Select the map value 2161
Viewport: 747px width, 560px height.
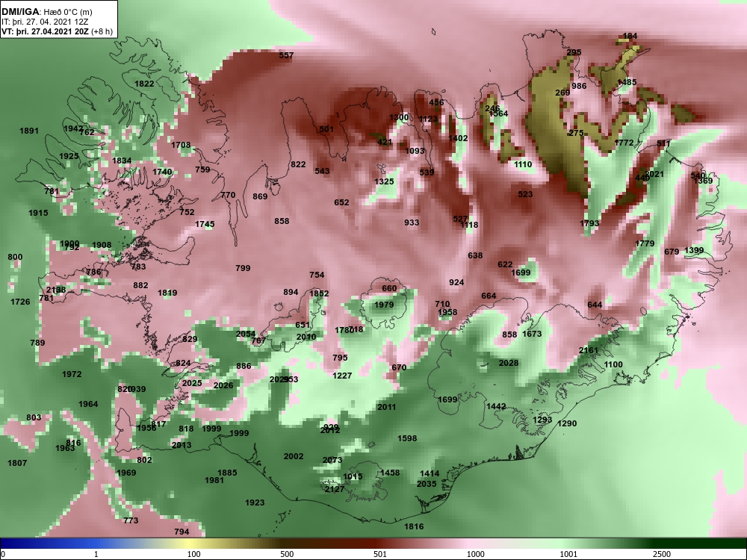click(x=589, y=350)
